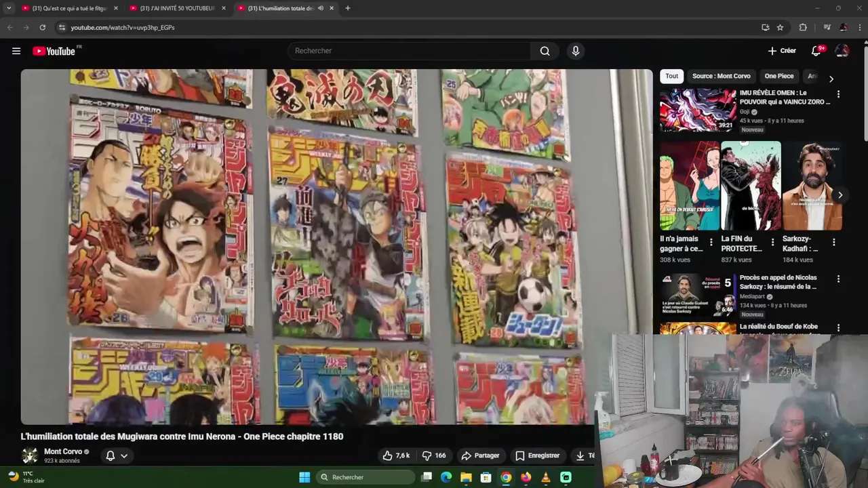Open the Goji channel link
The image size is (868, 488).
point(745,112)
